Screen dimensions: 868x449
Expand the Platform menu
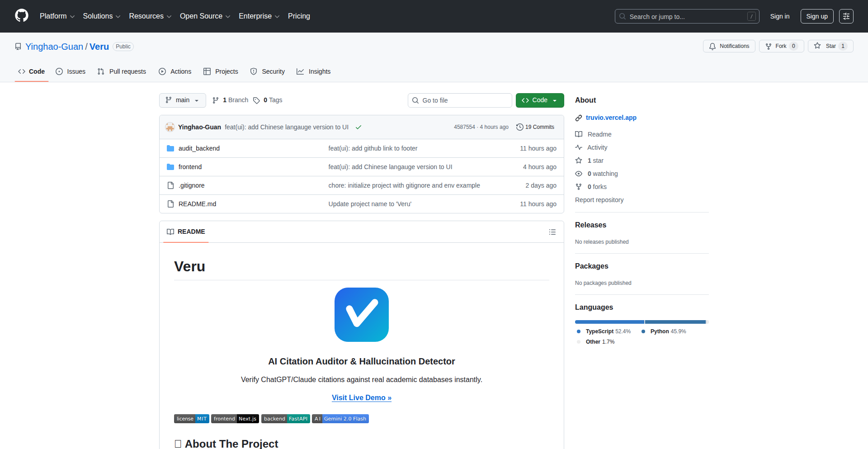(57, 16)
